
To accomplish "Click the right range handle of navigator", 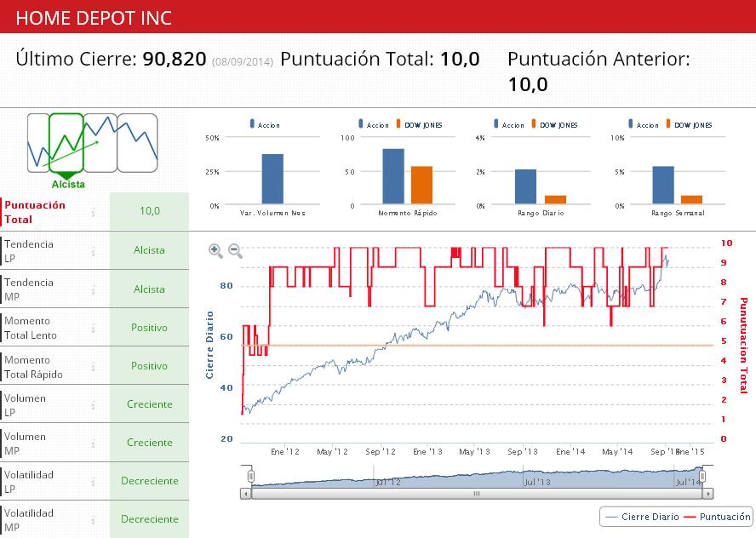I will 702,477.
